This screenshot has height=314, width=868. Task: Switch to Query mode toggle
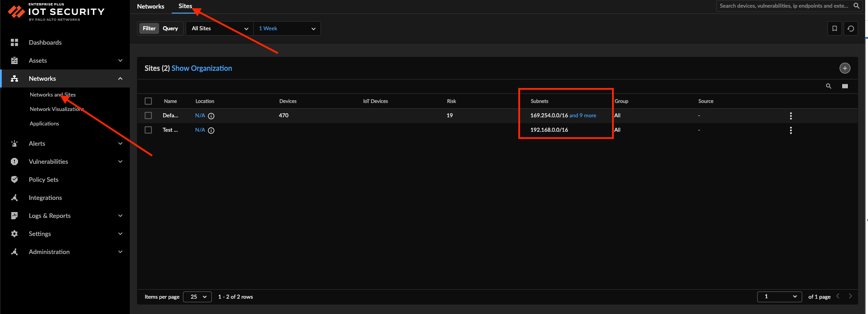170,28
